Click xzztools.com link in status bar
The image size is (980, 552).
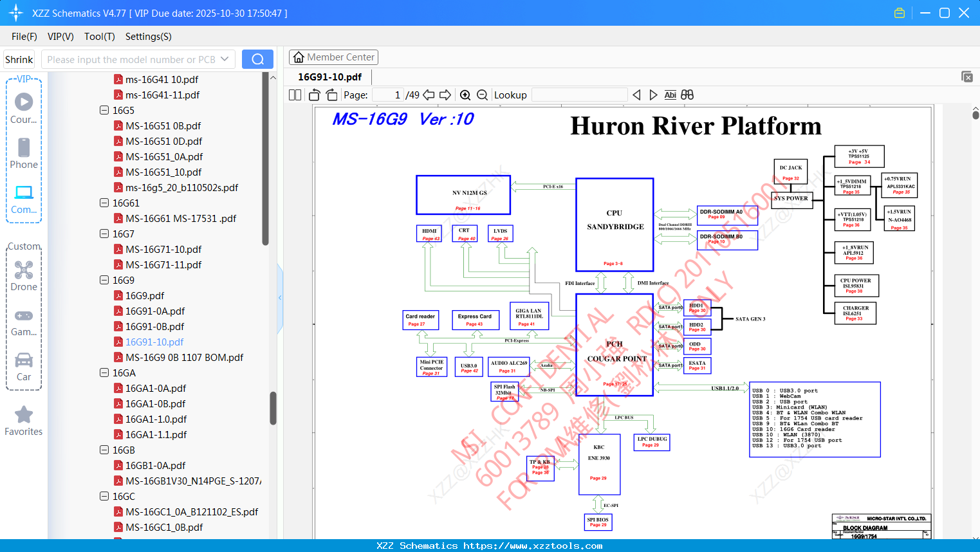point(533,546)
